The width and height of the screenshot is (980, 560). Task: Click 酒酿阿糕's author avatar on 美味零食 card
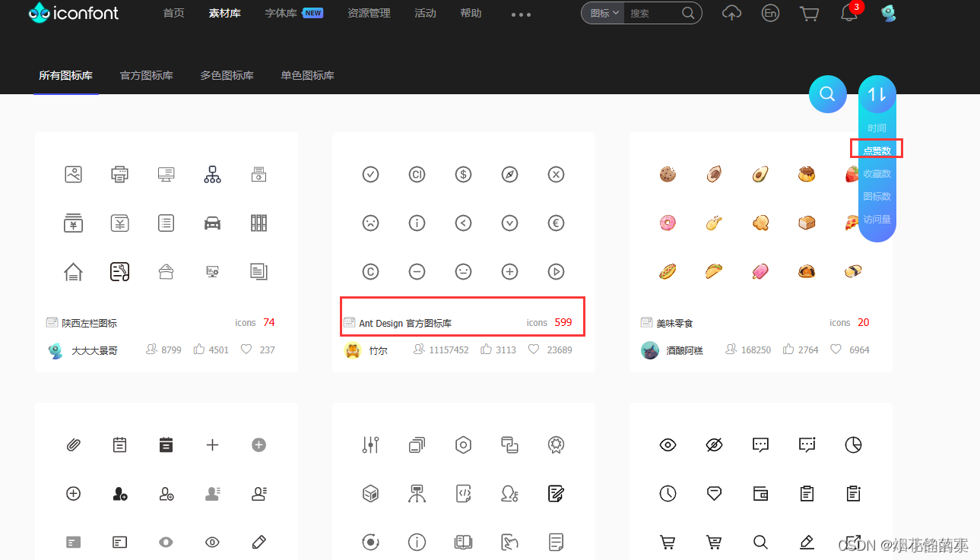point(649,350)
